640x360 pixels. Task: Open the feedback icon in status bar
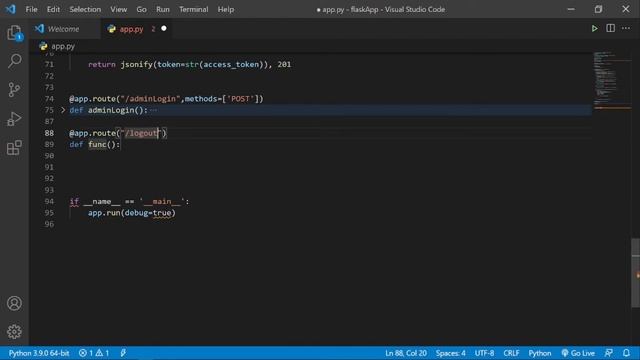(609, 353)
